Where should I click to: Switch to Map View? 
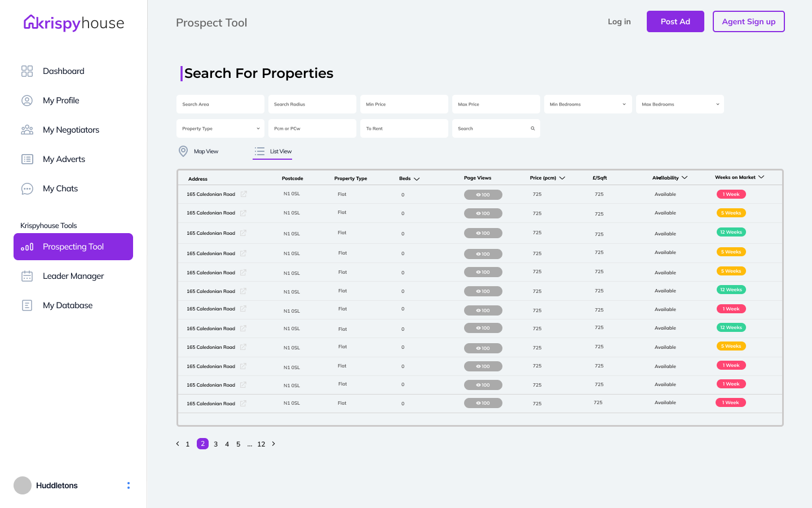[198, 151]
